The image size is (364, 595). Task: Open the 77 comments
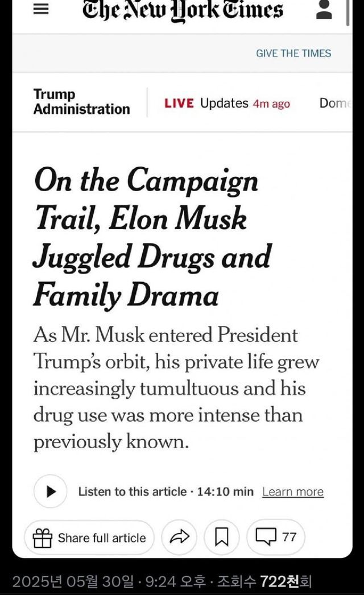tap(276, 538)
